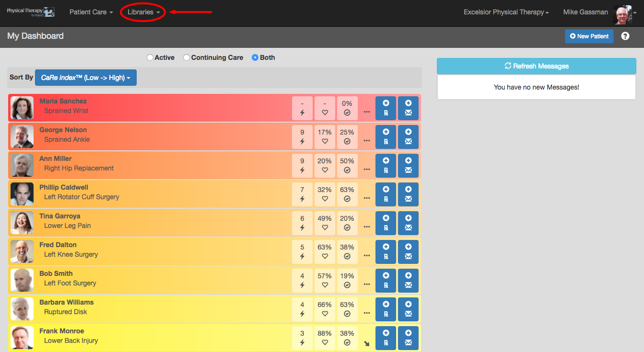The image size is (644, 352).
Task: Click the ellipsis for Ann Miller
Action: point(367,169)
